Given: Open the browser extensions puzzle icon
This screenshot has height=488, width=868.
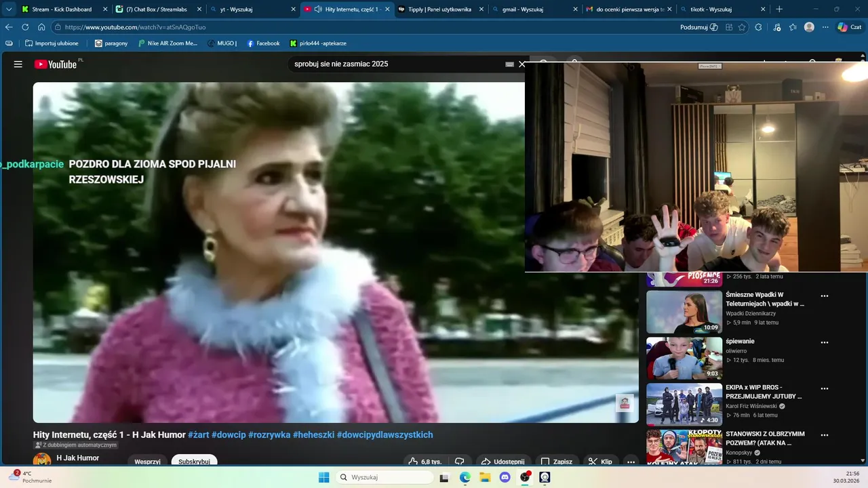Looking at the screenshot, I should (x=758, y=27).
